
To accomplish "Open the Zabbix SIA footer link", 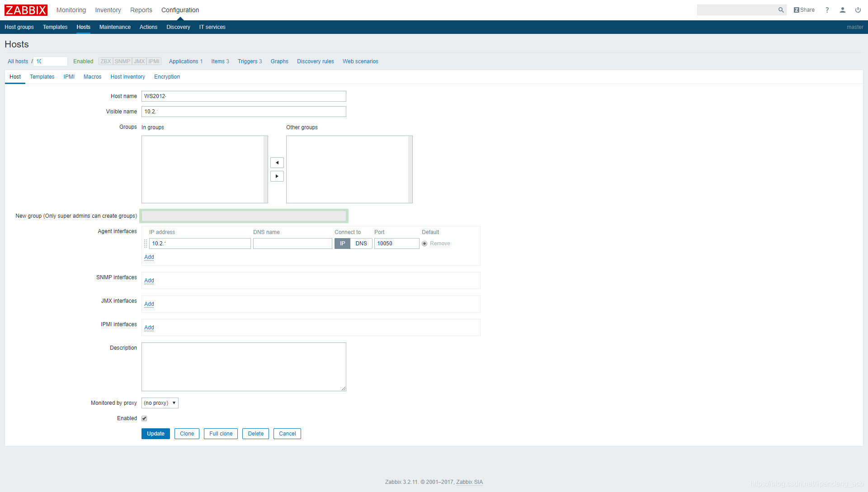I will 469,482.
